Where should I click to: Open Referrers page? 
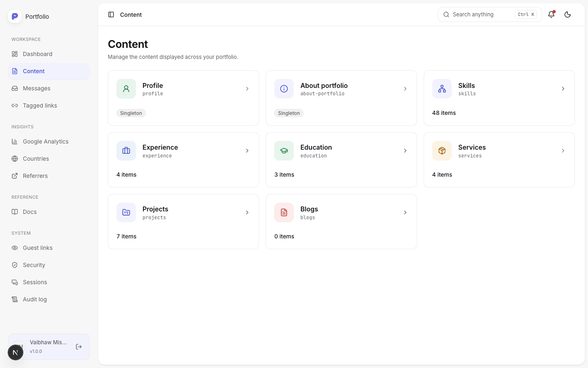[49, 176]
